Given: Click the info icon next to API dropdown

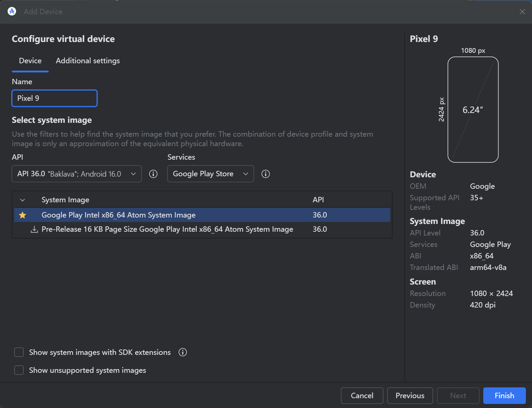Looking at the screenshot, I should point(153,174).
